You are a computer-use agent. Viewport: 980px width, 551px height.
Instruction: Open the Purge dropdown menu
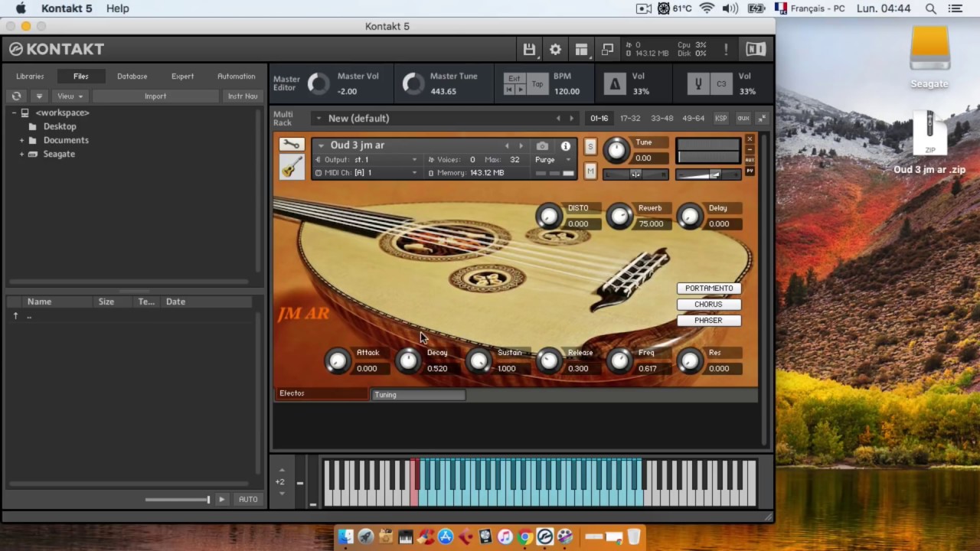(553, 160)
